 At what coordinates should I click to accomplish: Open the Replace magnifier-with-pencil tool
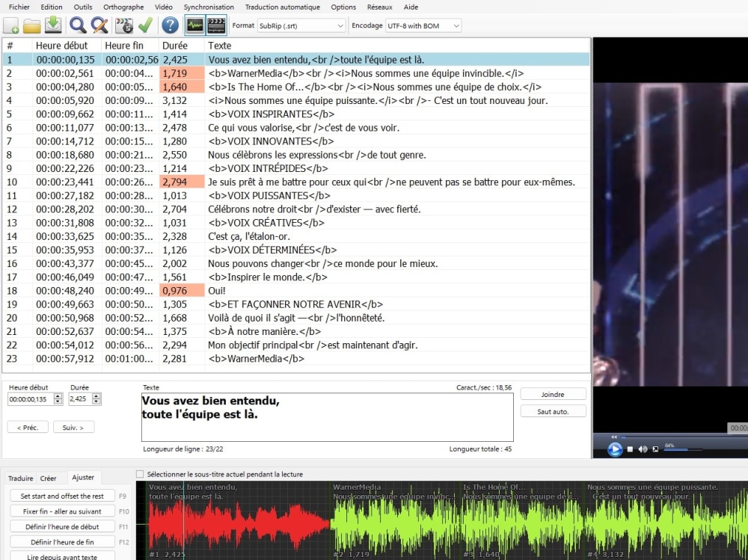tap(99, 25)
